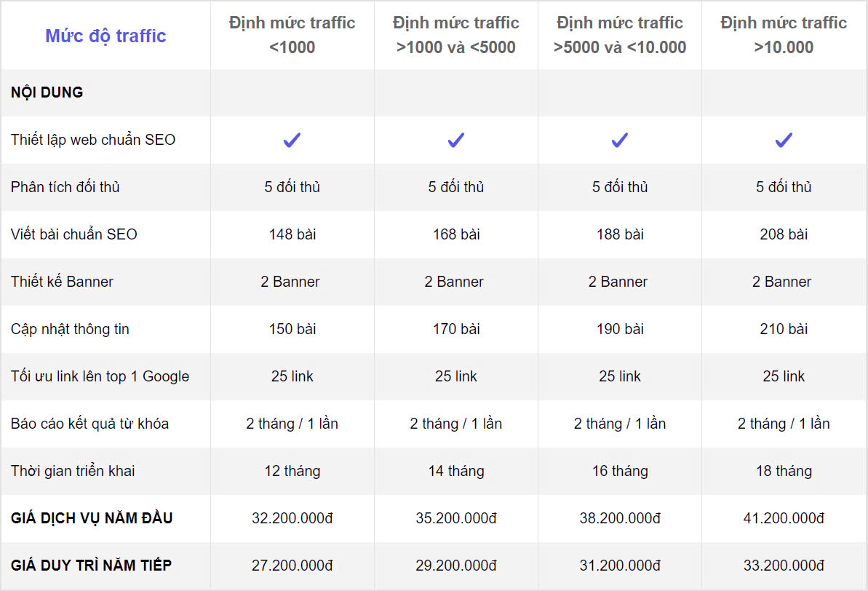The image size is (868, 591).
Task: Click the checkmark under >1000 và <5000 column
Action: [455, 140]
